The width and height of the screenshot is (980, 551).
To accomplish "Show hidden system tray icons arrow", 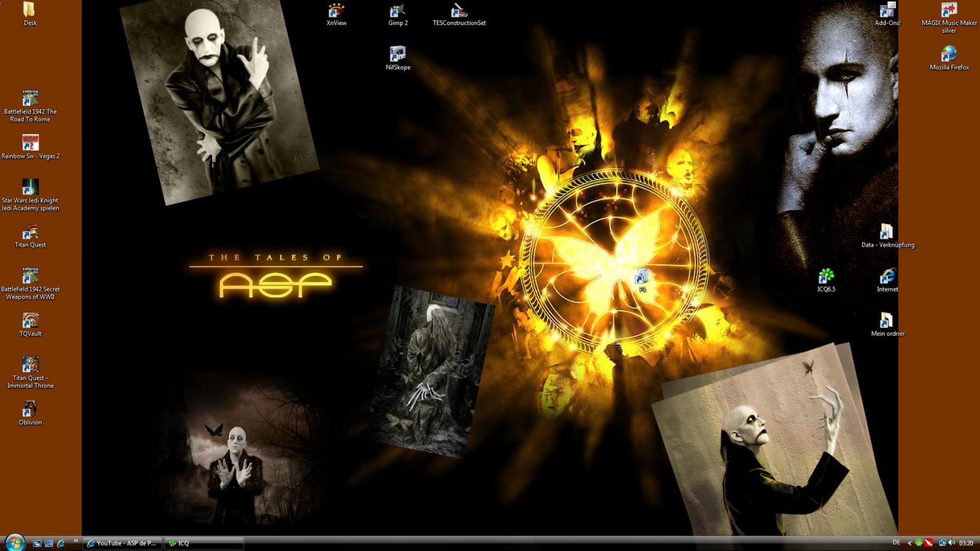I will pyautogui.click(x=909, y=543).
